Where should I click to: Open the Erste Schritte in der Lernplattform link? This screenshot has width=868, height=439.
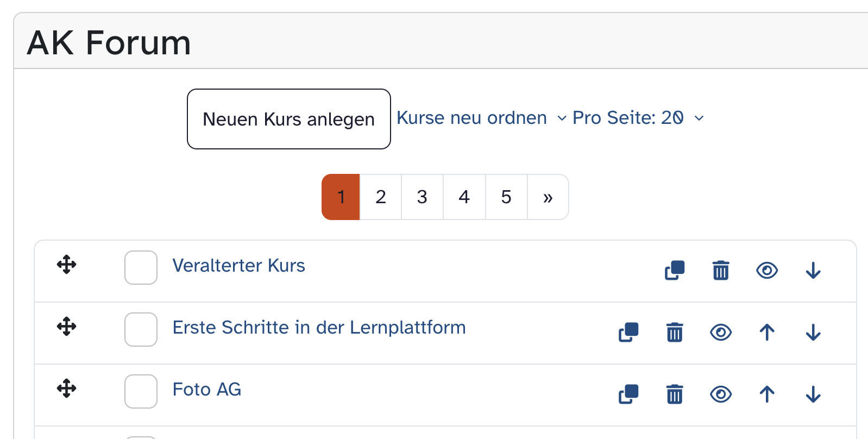[319, 328]
